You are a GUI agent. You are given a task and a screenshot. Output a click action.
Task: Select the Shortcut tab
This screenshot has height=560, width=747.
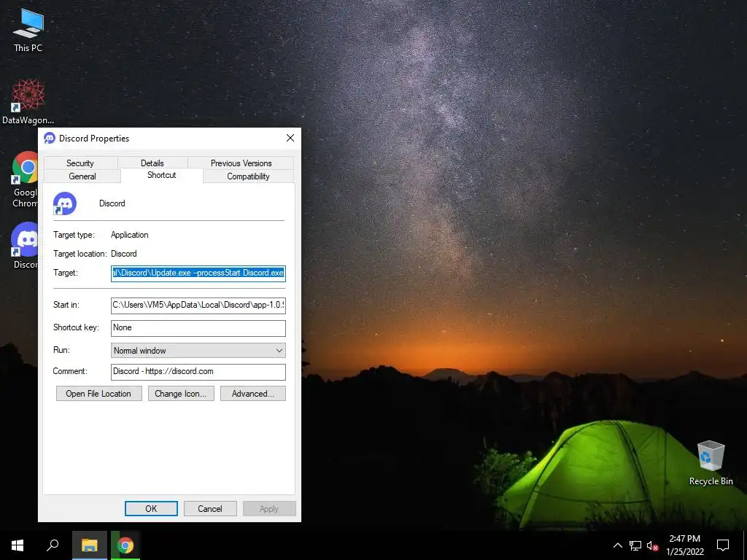tap(161, 175)
